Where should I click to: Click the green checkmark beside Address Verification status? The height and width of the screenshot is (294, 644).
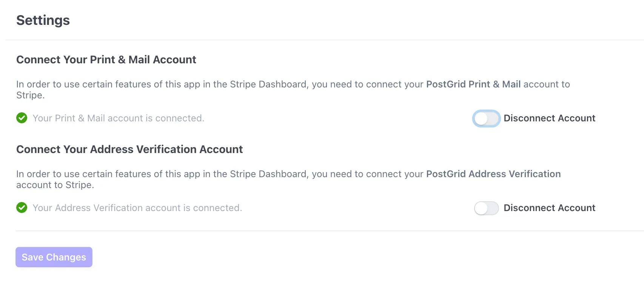pyautogui.click(x=22, y=208)
